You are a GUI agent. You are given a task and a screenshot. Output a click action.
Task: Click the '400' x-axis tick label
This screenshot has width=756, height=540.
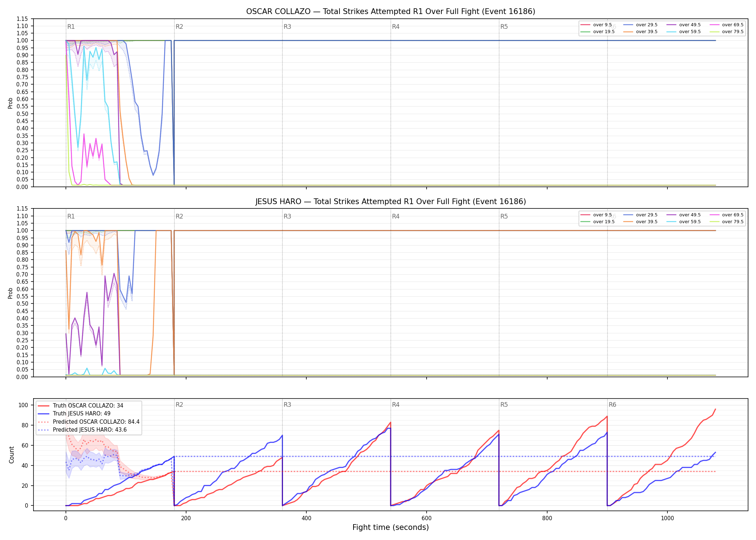(x=306, y=518)
